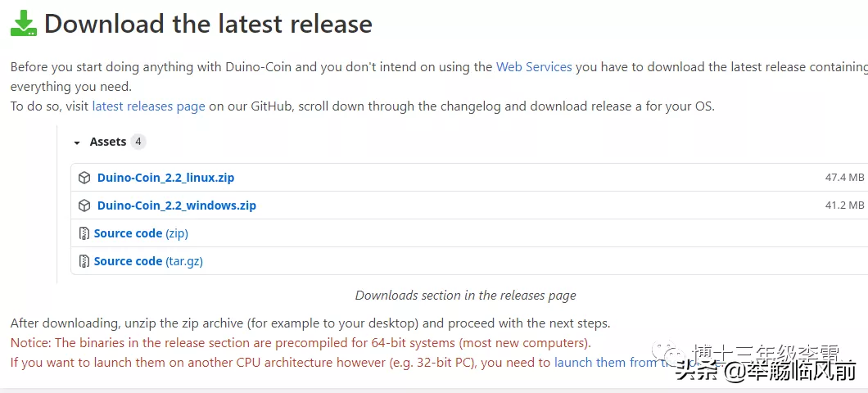Image resolution: width=868 pixels, height=393 pixels.
Task: Open the latest releases page link
Action: [x=149, y=106]
